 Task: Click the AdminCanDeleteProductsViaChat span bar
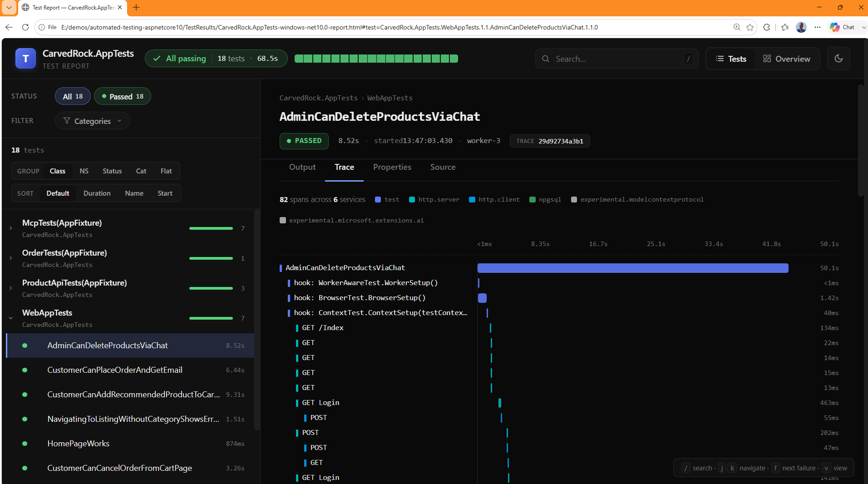tap(633, 268)
